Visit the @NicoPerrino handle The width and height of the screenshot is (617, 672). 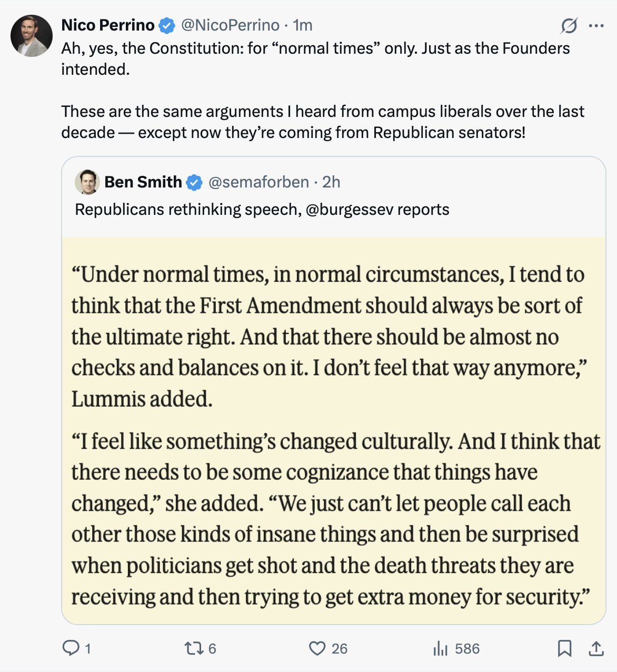[x=230, y=25]
